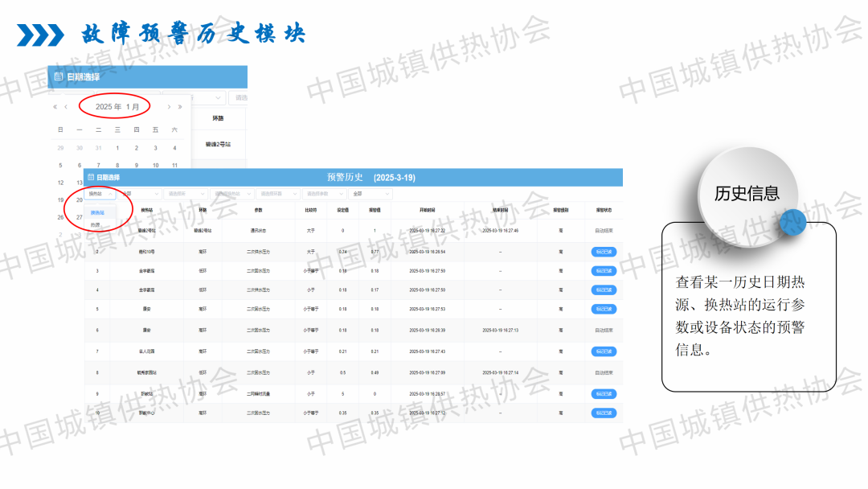868x489 pixels.
Task: Choose 换热站 option from dropdown list
Action: coord(97,212)
